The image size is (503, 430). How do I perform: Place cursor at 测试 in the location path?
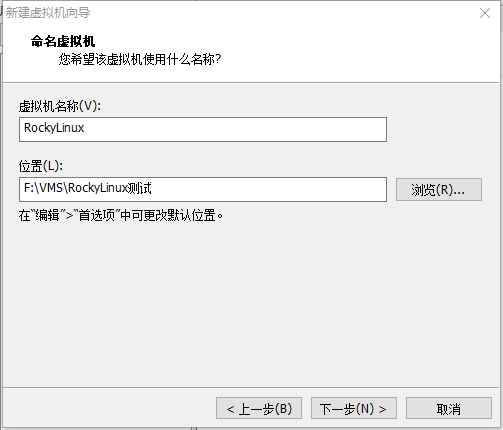click(140, 188)
